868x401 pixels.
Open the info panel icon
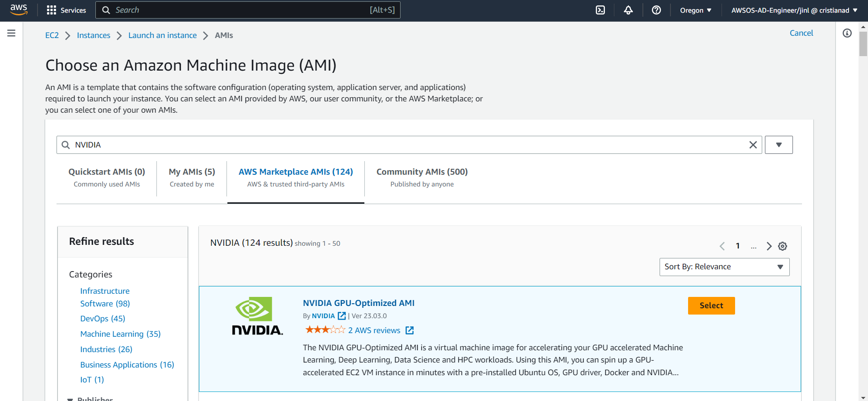(x=847, y=33)
